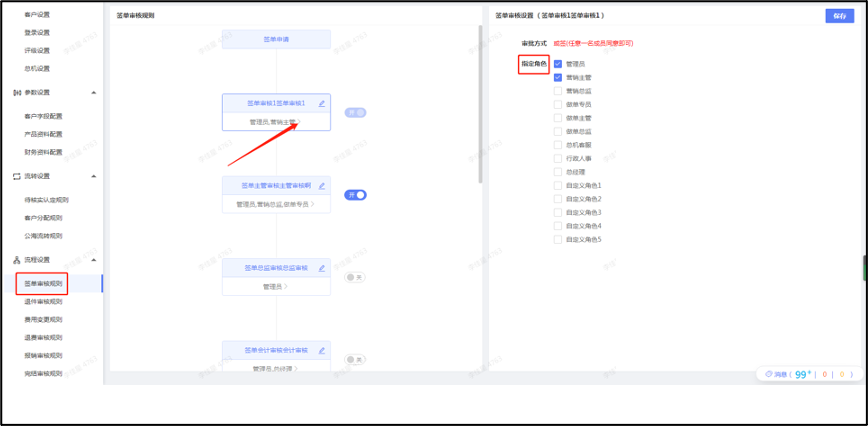Select the 自定义角色5 checkbox
The image size is (868, 427).
pos(558,240)
